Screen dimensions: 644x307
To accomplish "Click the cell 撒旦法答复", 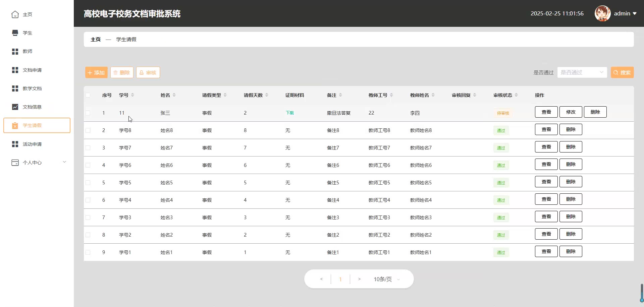I will coord(339,113).
